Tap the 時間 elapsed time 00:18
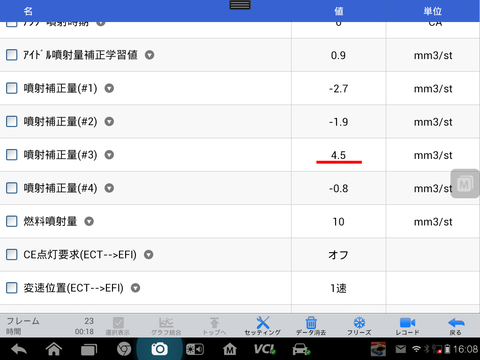Image resolution: width=480 pixels, height=360 pixels. (84, 332)
